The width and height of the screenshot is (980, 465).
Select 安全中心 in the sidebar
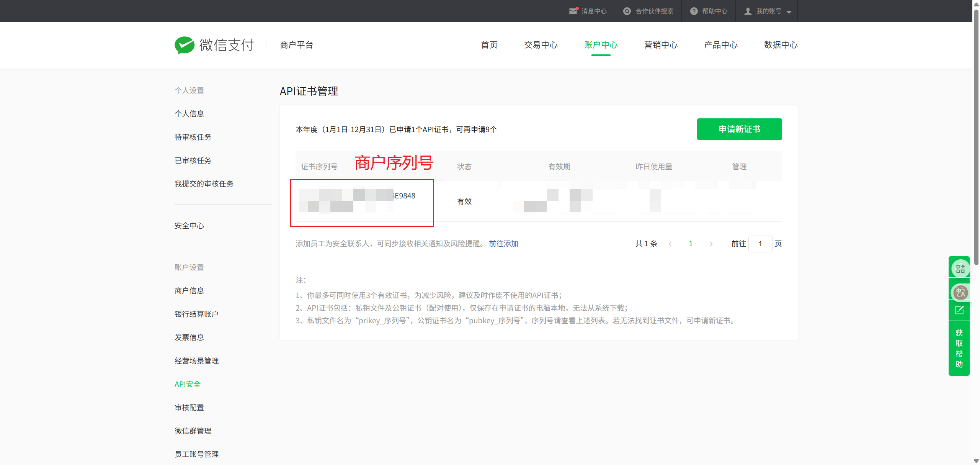189,226
